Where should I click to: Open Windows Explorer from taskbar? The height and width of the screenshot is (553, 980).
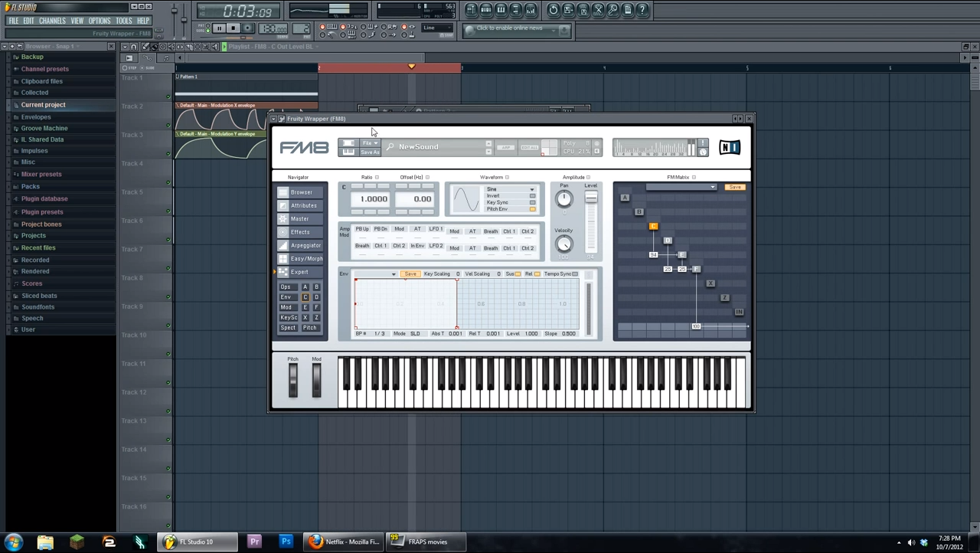click(x=45, y=542)
